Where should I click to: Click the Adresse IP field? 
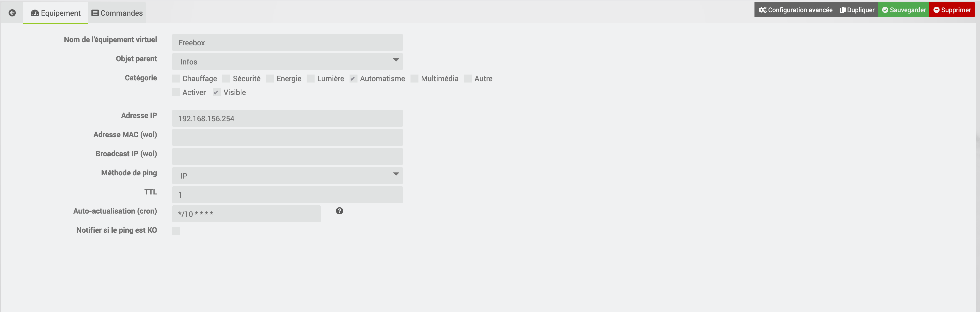tap(287, 119)
